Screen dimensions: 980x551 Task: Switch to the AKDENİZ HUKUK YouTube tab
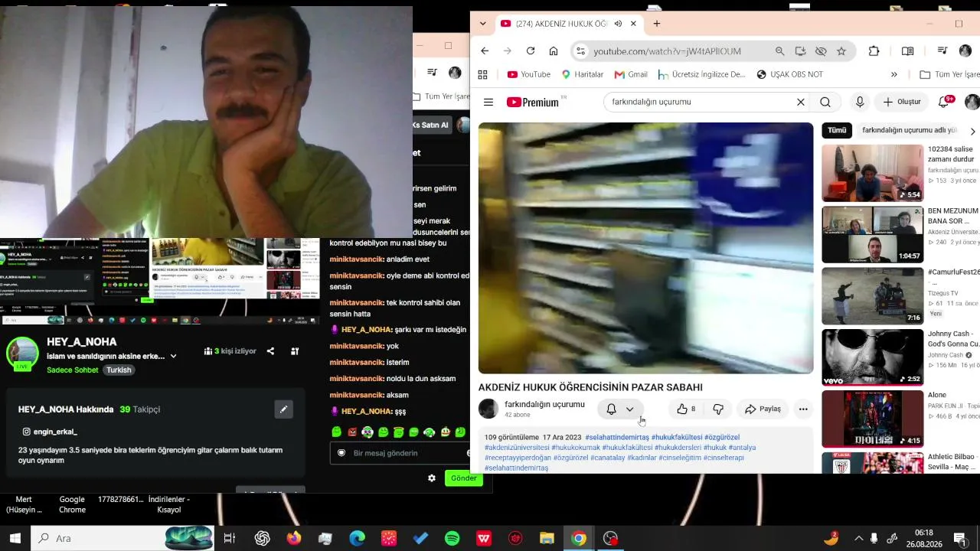561,24
